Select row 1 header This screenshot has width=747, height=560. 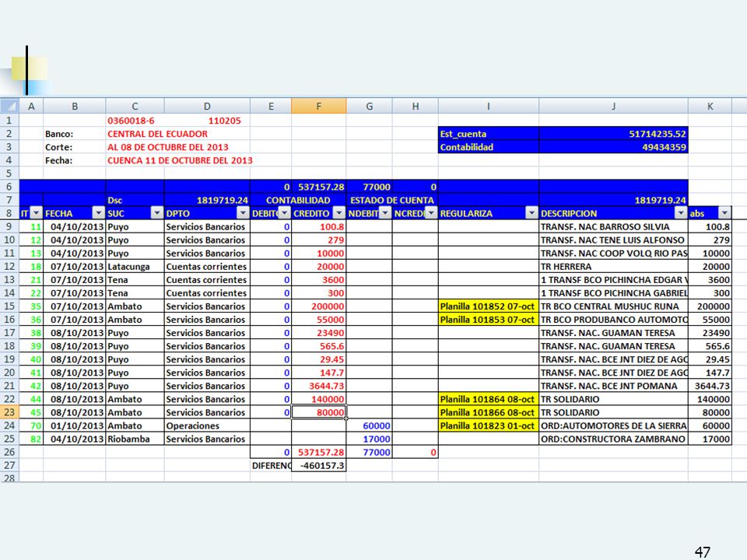(x=9, y=121)
